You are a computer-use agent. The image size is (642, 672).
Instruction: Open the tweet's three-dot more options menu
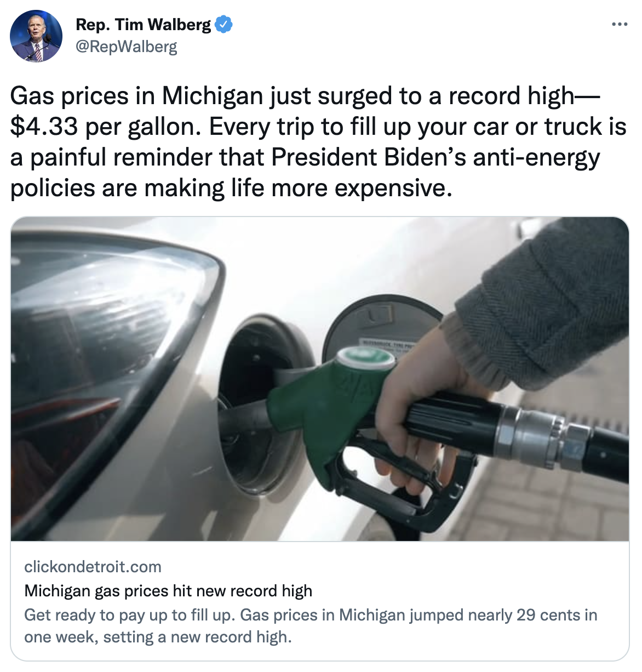(620, 24)
